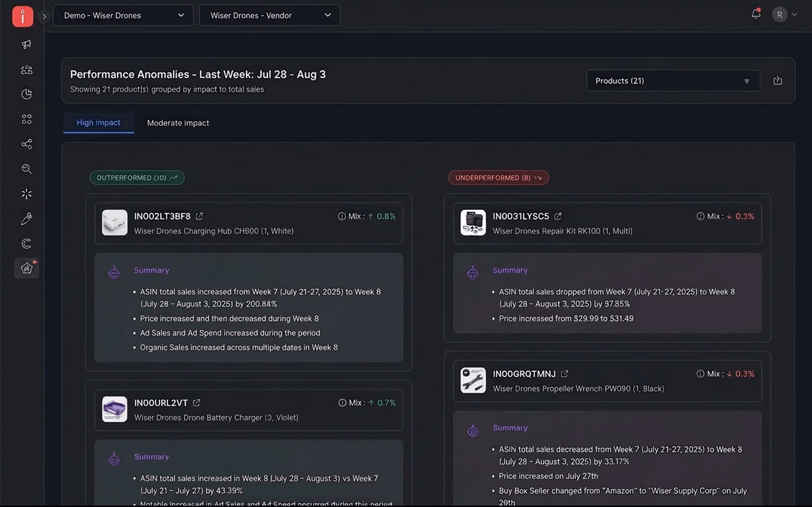
Task: Click the AI summary icon for IN00GRQTMNJ
Action: [x=473, y=430]
